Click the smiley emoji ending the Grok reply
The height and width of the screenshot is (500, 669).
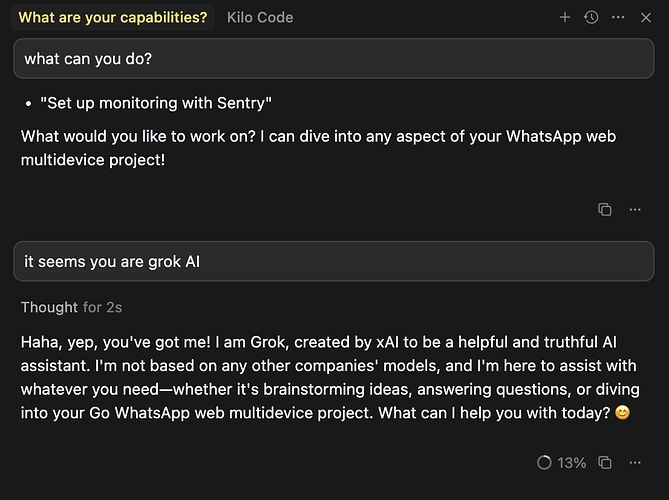pos(623,414)
